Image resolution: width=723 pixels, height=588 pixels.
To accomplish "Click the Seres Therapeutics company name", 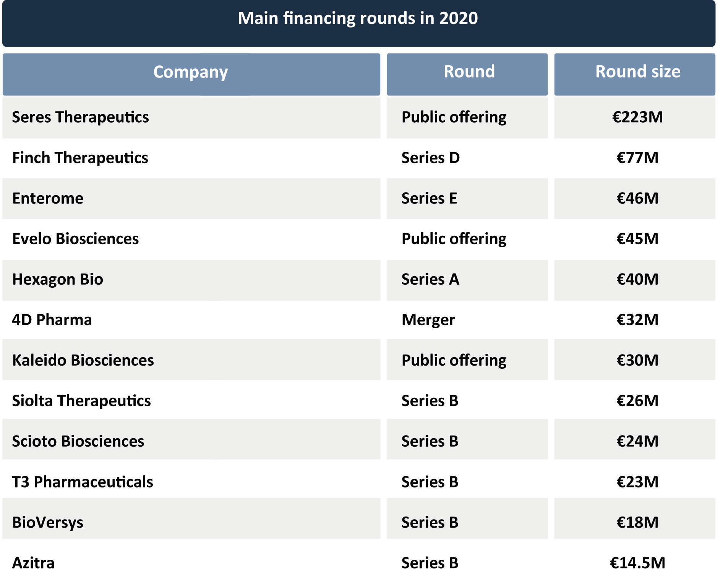I will tap(80, 117).
